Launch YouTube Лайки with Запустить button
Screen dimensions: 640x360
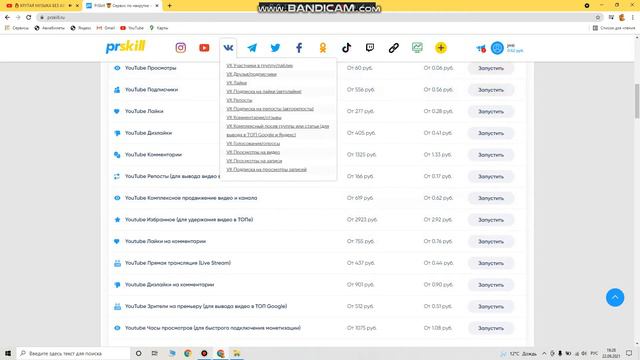[x=491, y=111]
